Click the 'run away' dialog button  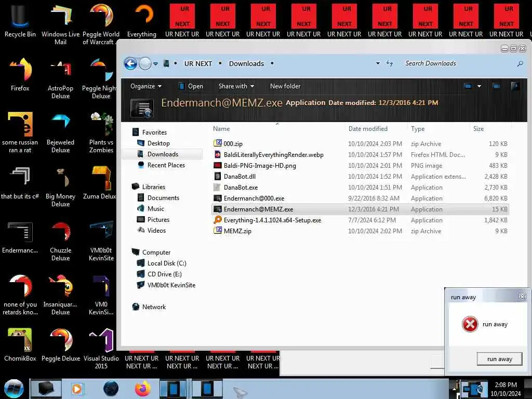(499, 359)
